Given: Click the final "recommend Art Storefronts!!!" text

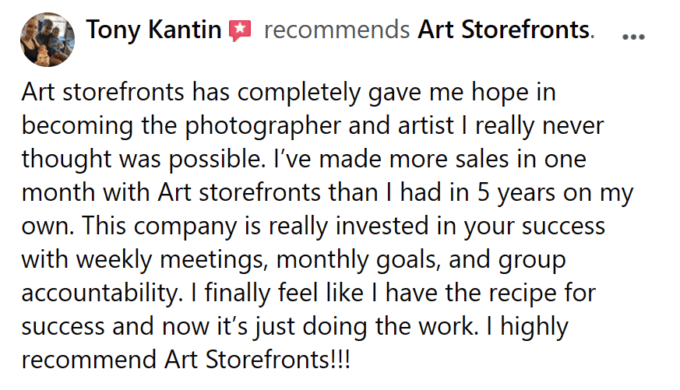Looking at the screenshot, I should (186, 361).
